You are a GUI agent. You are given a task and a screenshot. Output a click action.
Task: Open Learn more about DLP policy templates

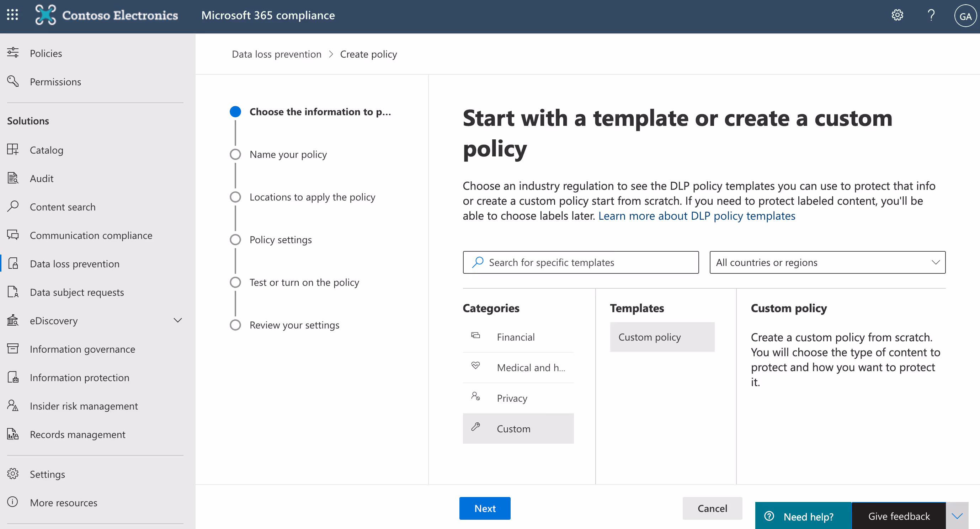(x=697, y=216)
